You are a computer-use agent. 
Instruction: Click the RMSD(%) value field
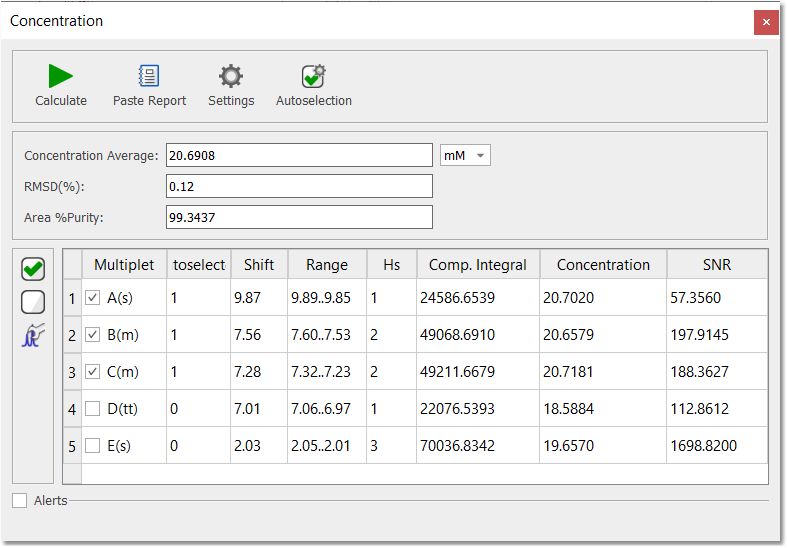[x=299, y=186]
